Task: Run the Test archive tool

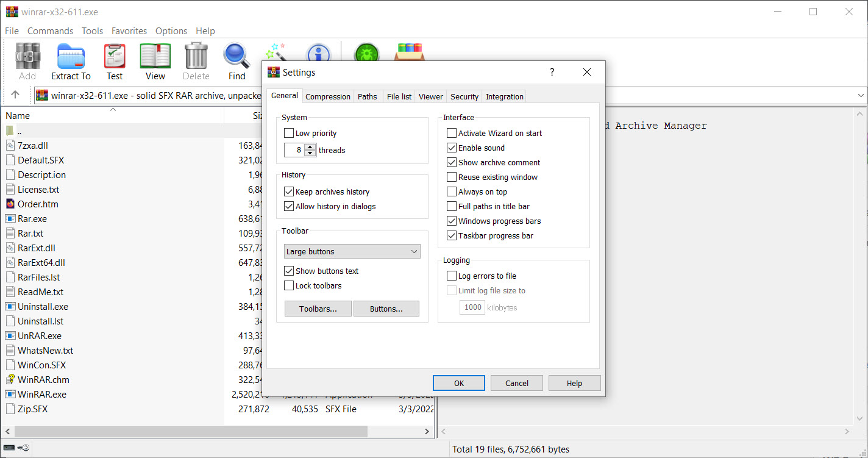Action: 115,56
